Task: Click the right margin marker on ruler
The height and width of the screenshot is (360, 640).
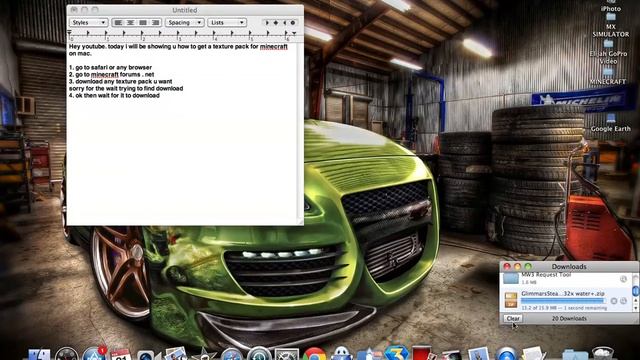Action: 294,33
